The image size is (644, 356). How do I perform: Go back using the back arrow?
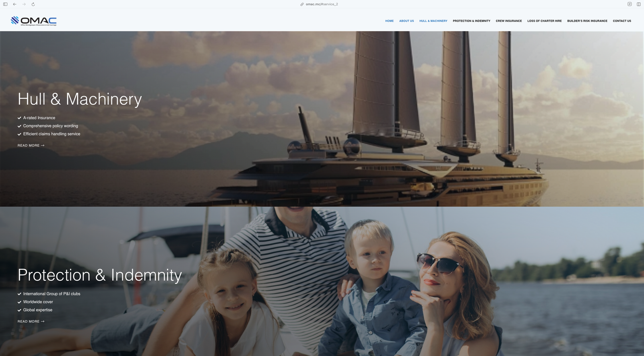[x=14, y=4]
